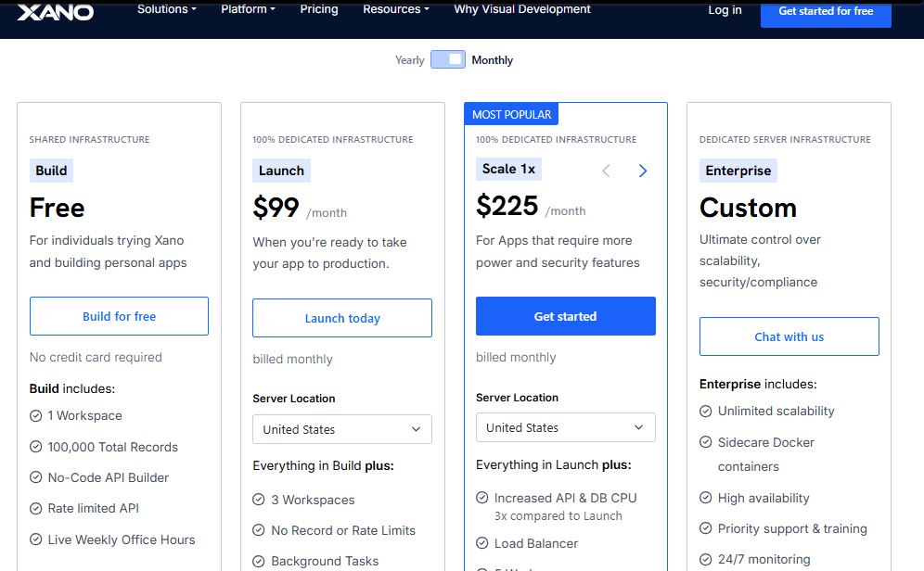Click checkmark beside Live Weekly Office Hours

tap(36, 539)
